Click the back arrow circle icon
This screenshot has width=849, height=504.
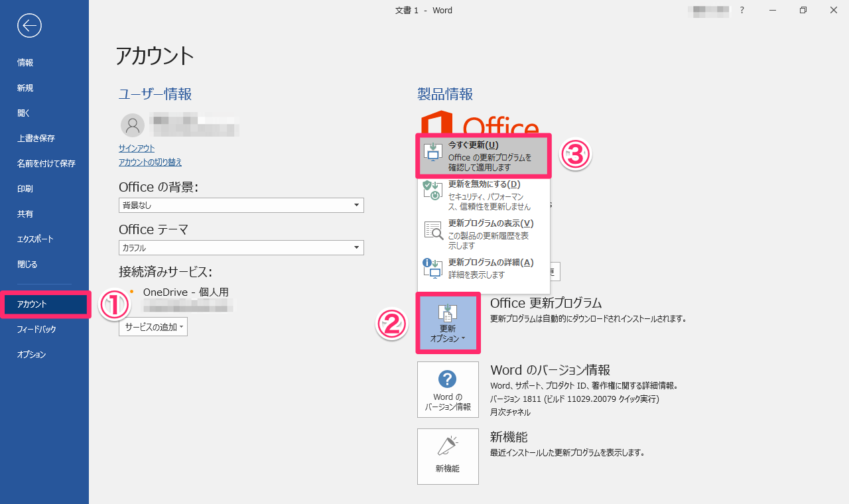[30, 25]
